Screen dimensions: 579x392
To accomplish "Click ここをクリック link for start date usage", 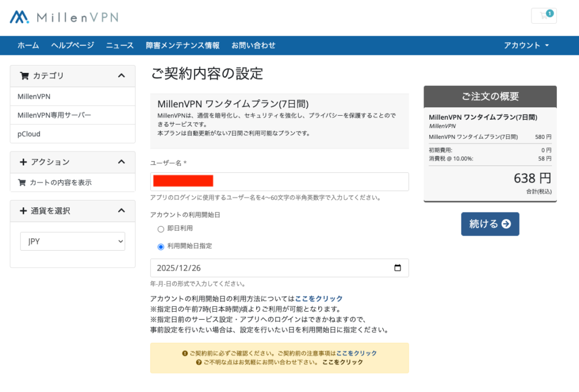I will pyautogui.click(x=319, y=298).
